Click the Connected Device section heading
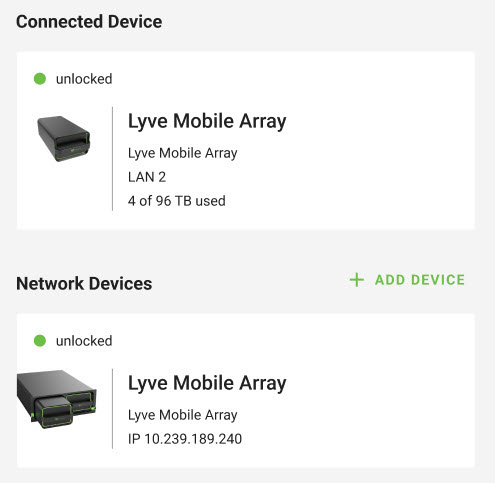This screenshot has height=483, width=495. [89, 22]
